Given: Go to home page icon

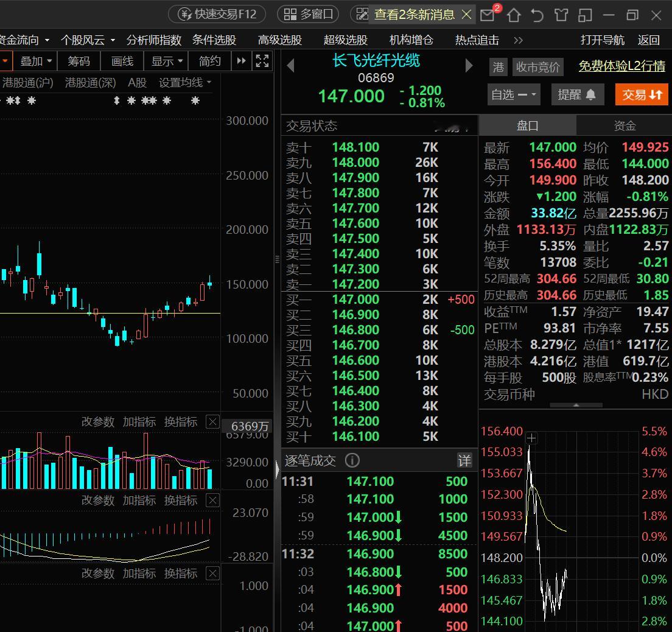Looking at the screenshot, I should tap(514, 15).
